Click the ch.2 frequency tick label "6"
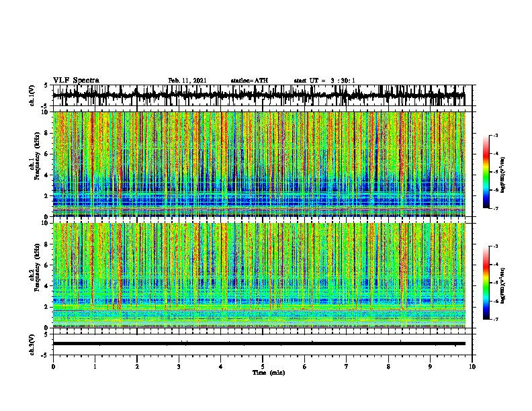This screenshot has height=411, width=532. (x=47, y=265)
